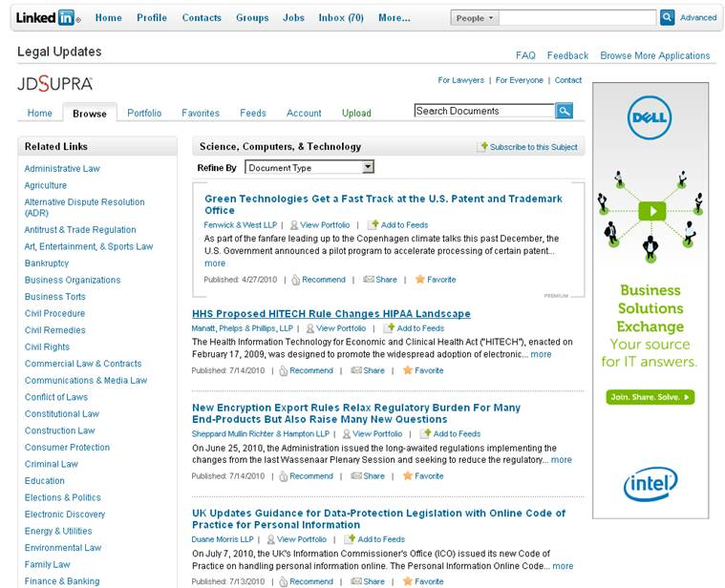Open the Feedback link

tap(567, 55)
